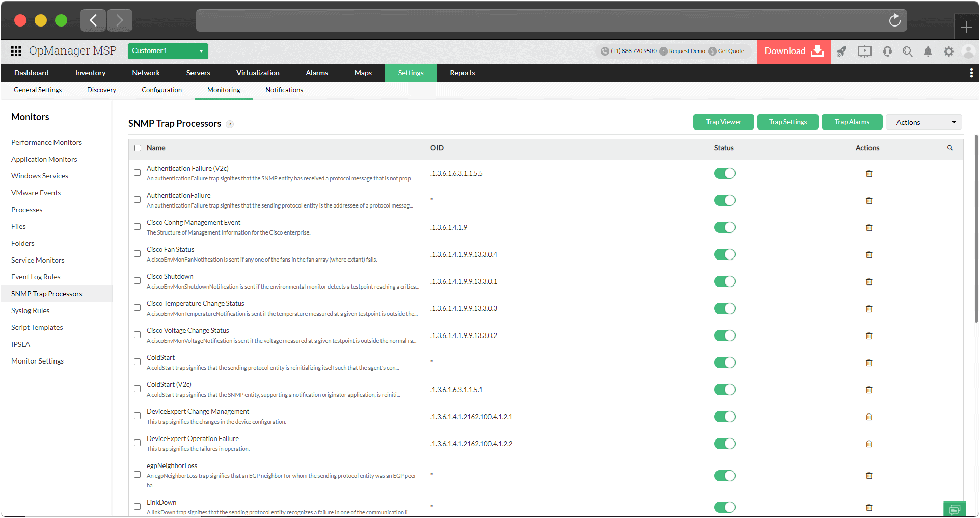Screen dimensions: 980x518
Task: Switch to the Inventory tab
Action: point(91,73)
